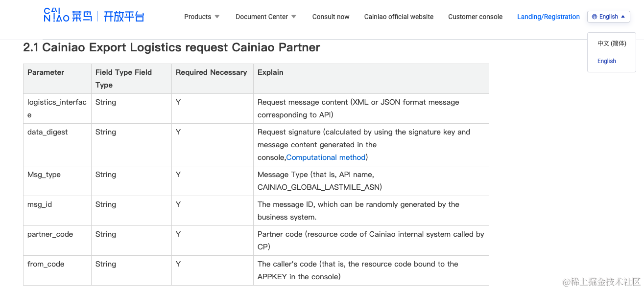Viewport: 644px width, 290px height.
Task: Click String type in the msg_id row
Action: click(106, 204)
